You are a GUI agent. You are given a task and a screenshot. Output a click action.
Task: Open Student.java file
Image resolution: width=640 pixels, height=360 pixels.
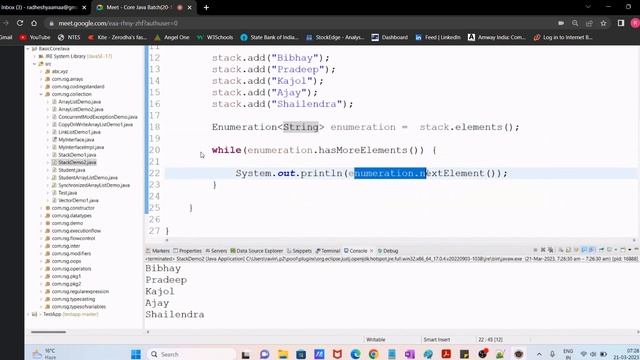(x=71, y=170)
